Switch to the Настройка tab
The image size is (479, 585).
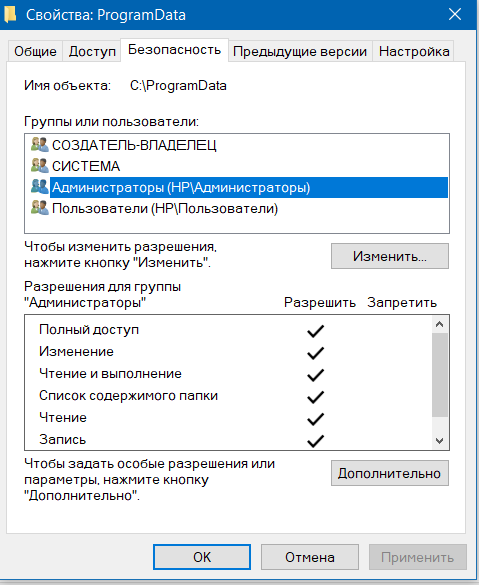tap(414, 51)
